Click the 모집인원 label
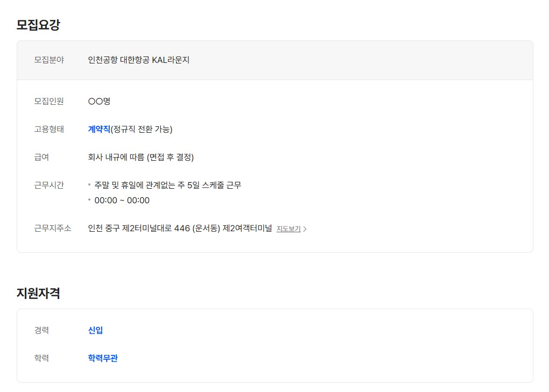 pyautogui.click(x=49, y=101)
